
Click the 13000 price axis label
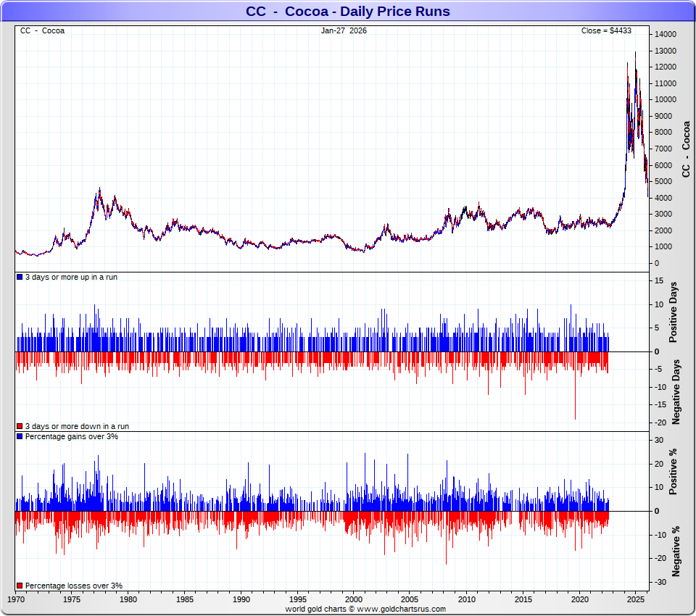pyautogui.click(x=666, y=51)
